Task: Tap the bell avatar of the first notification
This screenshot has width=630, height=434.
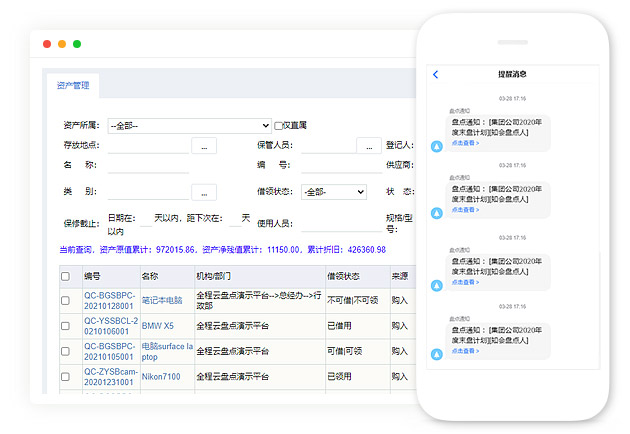Action: point(437,146)
